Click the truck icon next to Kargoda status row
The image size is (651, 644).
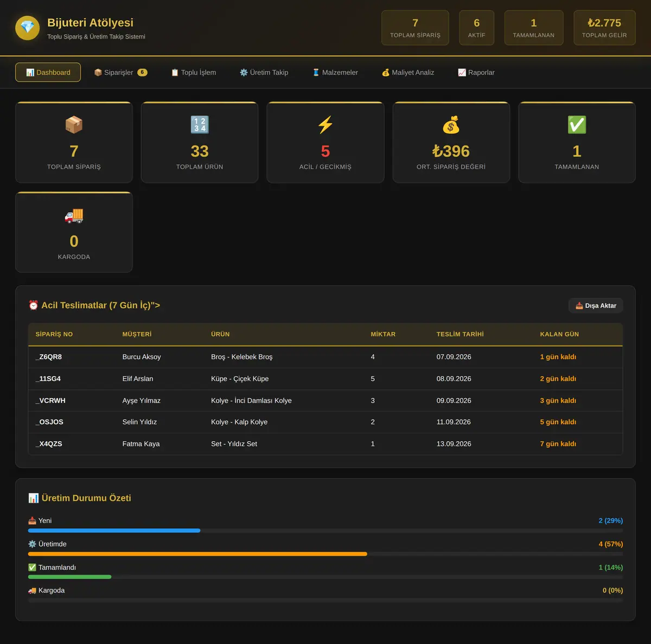[x=32, y=590]
